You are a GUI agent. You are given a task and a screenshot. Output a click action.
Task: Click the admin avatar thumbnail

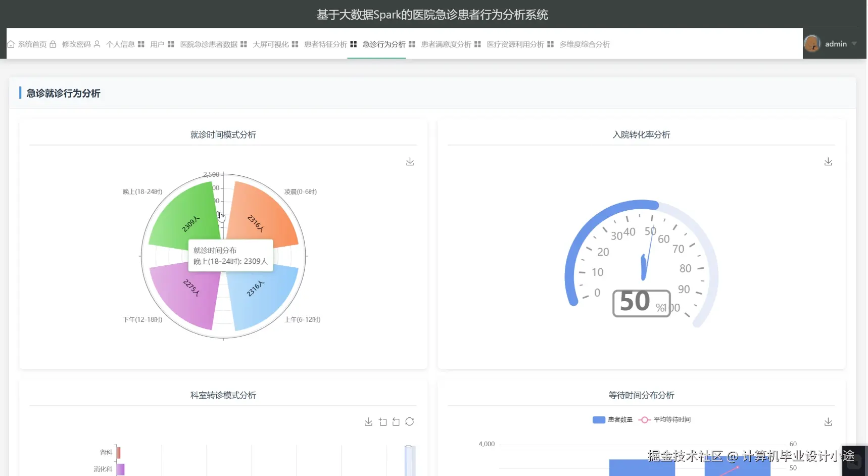(x=812, y=43)
